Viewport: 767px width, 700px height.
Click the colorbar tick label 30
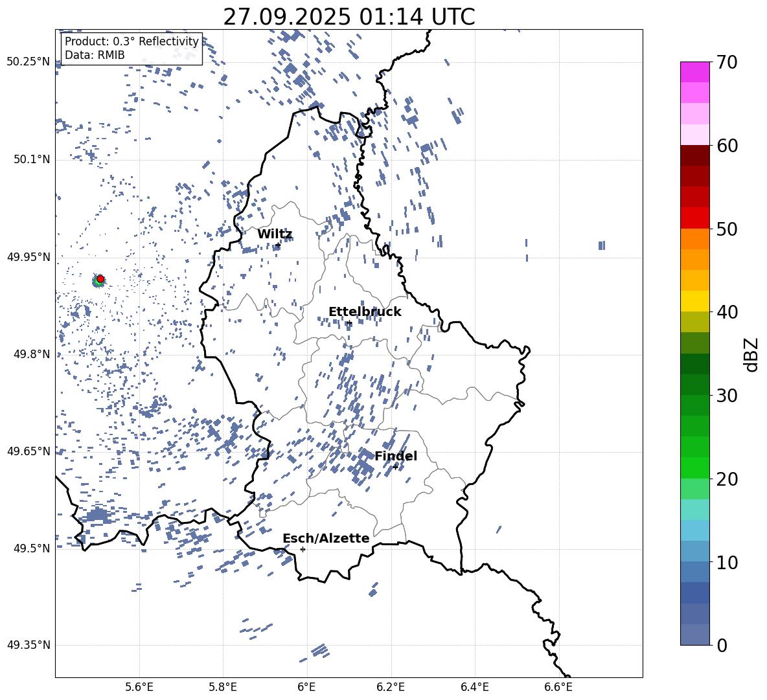tap(727, 395)
